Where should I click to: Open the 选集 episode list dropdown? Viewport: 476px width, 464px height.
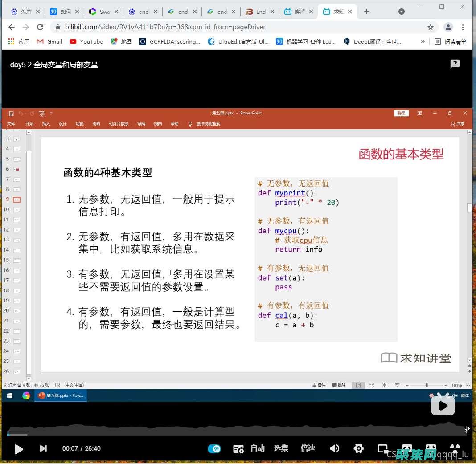coord(281,448)
